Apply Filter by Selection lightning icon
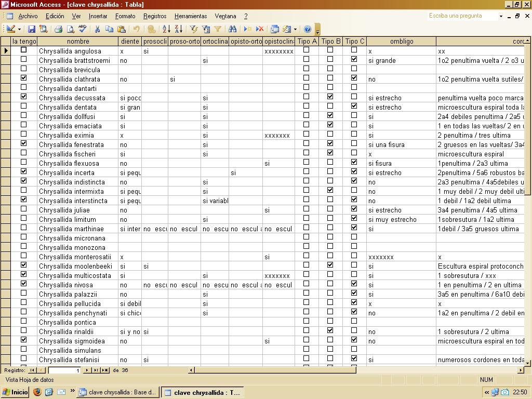Viewport: 532px width, 399px height. pos(194,29)
